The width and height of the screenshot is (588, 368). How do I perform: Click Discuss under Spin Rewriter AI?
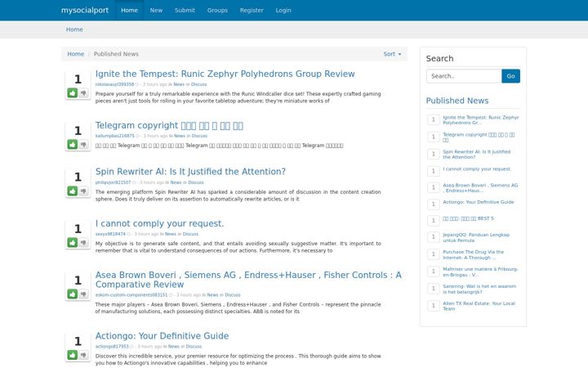point(196,182)
